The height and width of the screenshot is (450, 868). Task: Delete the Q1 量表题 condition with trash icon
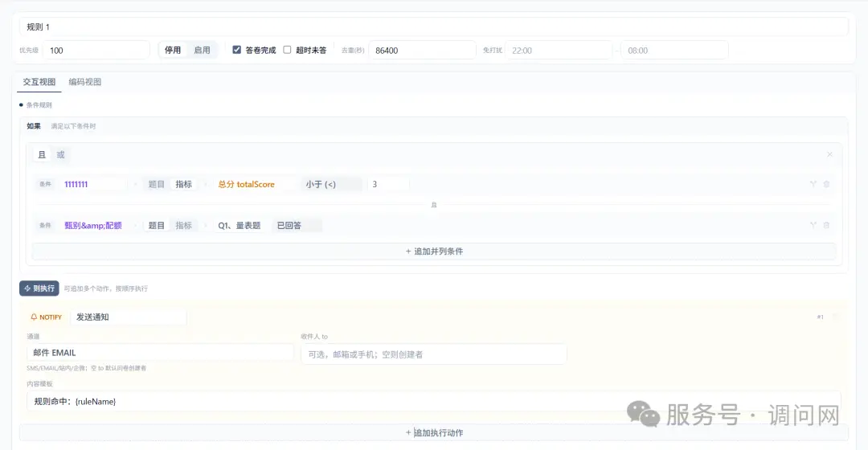click(826, 225)
